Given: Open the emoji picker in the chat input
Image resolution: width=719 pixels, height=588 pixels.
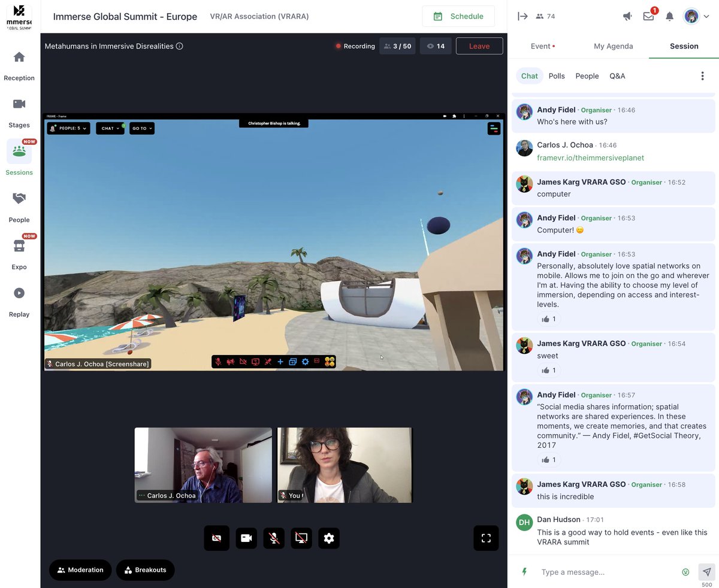Looking at the screenshot, I should point(685,572).
